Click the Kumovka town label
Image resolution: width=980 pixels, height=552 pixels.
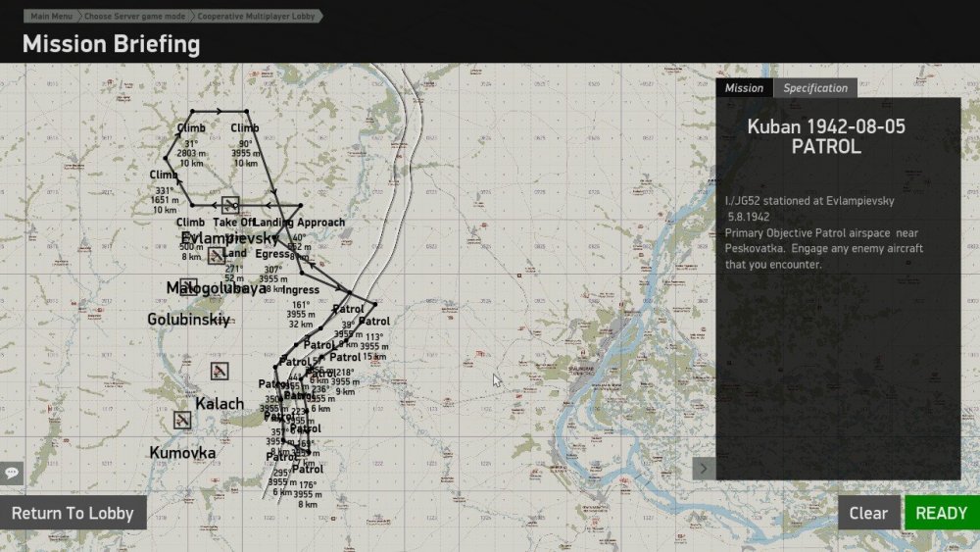[x=182, y=453]
